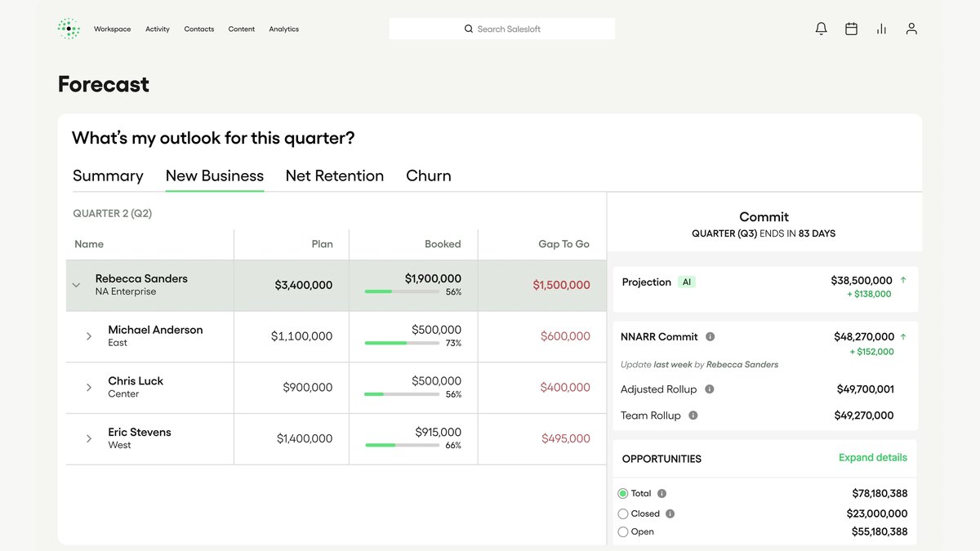Click the Booked column header

443,244
